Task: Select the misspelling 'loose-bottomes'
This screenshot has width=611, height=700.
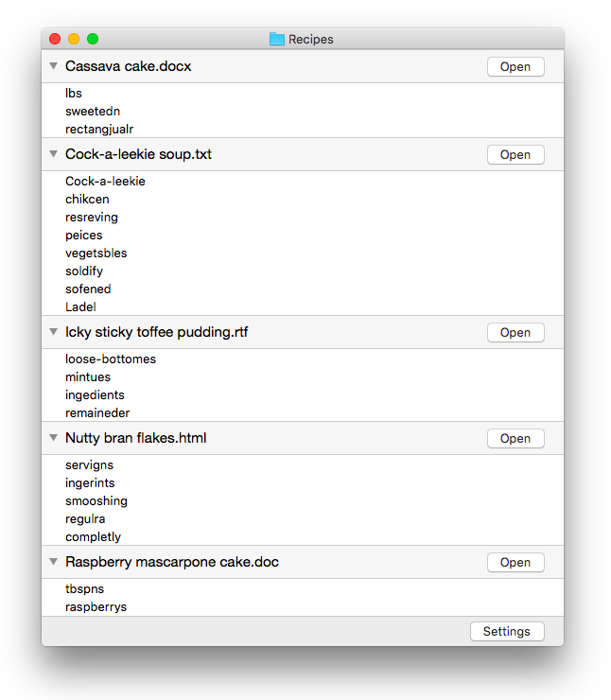Action: pyautogui.click(x=111, y=359)
